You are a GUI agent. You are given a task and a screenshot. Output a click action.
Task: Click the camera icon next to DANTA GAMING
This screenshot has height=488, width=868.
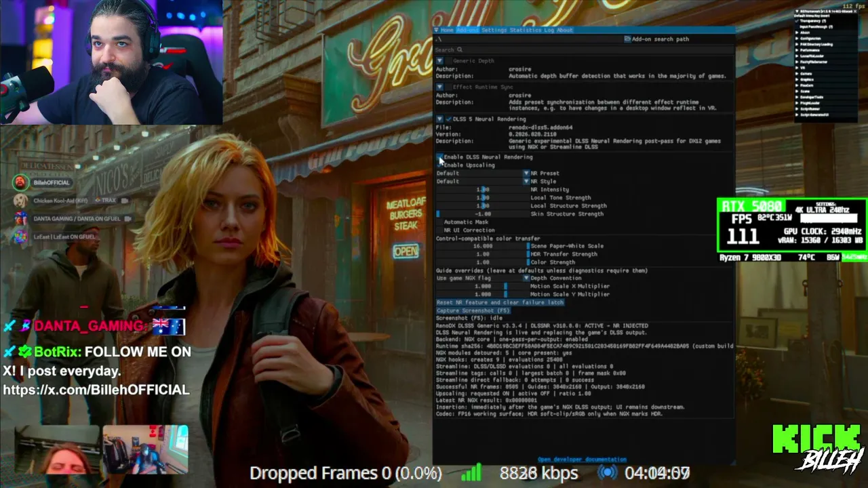(127, 219)
